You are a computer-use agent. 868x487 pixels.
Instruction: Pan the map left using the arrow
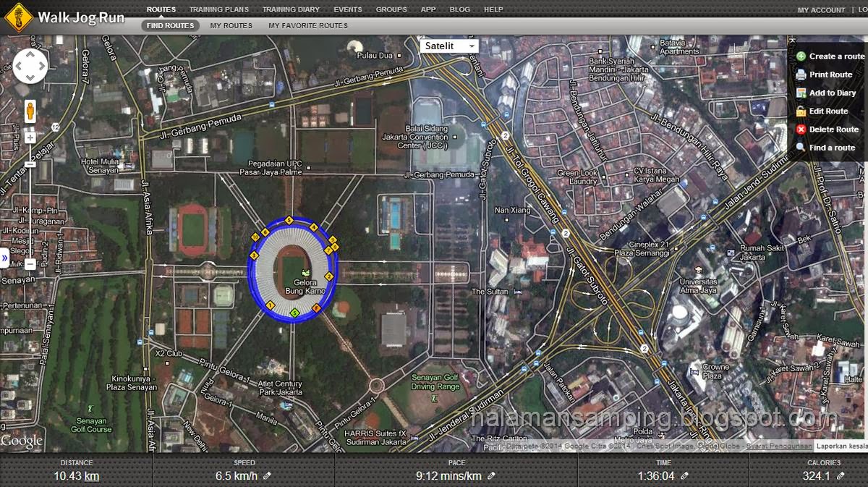18,67
